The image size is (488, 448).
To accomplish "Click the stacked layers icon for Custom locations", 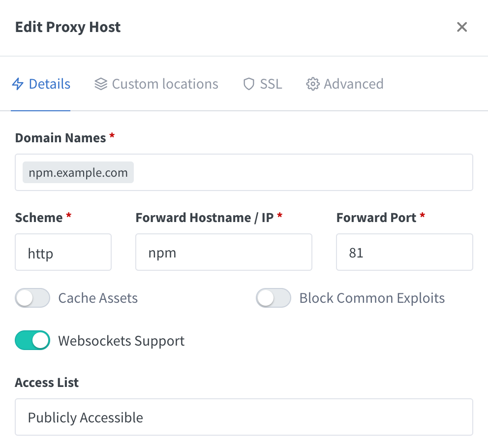I will coord(101,84).
